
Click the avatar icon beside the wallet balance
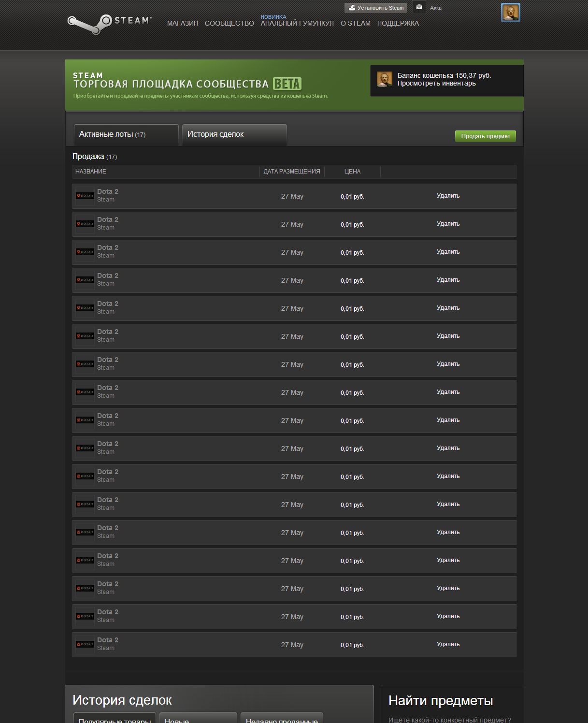coord(384,79)
